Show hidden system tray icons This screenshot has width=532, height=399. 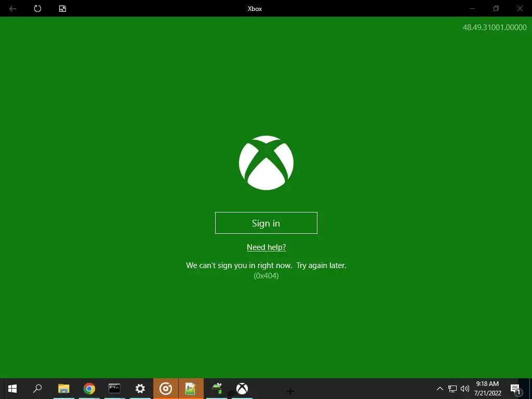coord(440,389)
